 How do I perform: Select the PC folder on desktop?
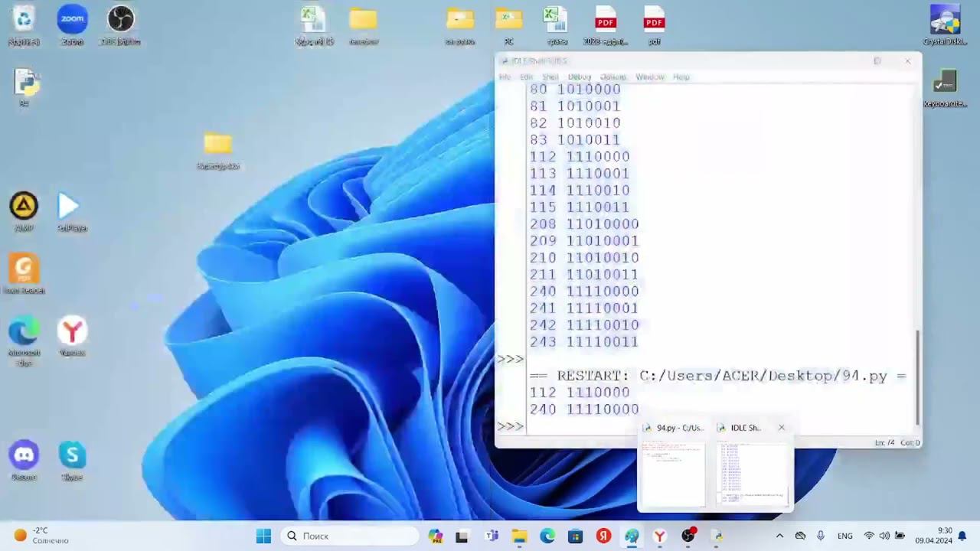coord(508,24)
